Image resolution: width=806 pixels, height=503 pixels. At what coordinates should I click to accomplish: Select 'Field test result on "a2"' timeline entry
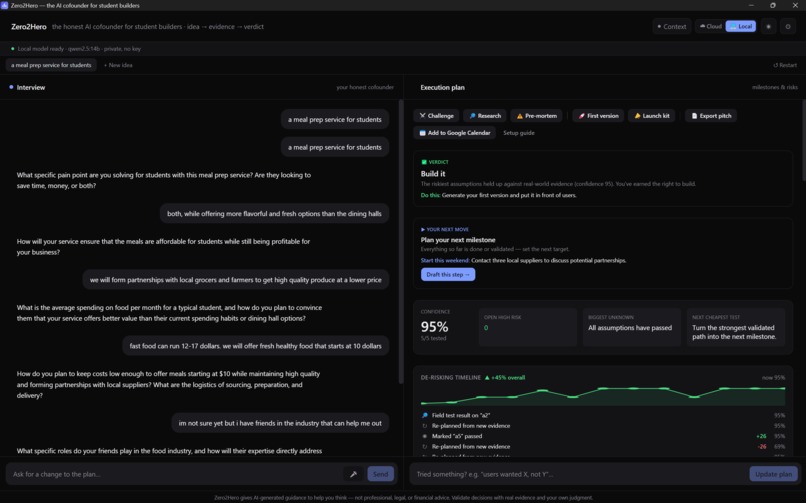(x=602, y=415)
